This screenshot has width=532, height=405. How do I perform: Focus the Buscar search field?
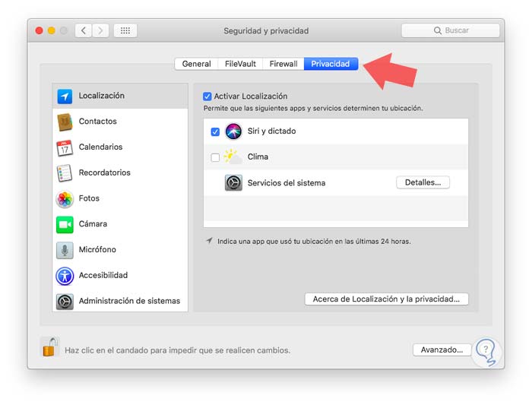[x=451, y=30]
